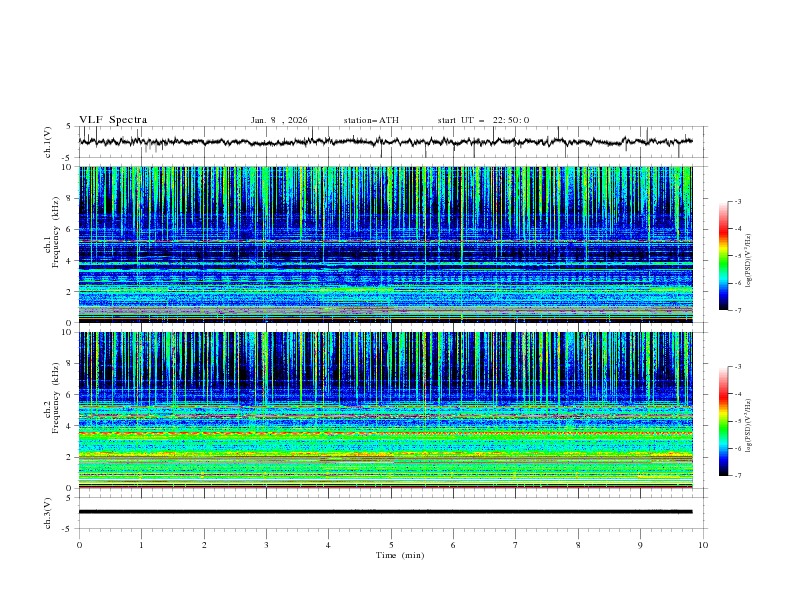This screenshot has height=612, width=792.
Task: Select the date label Jan. 8, 2026
Action: 279,120
